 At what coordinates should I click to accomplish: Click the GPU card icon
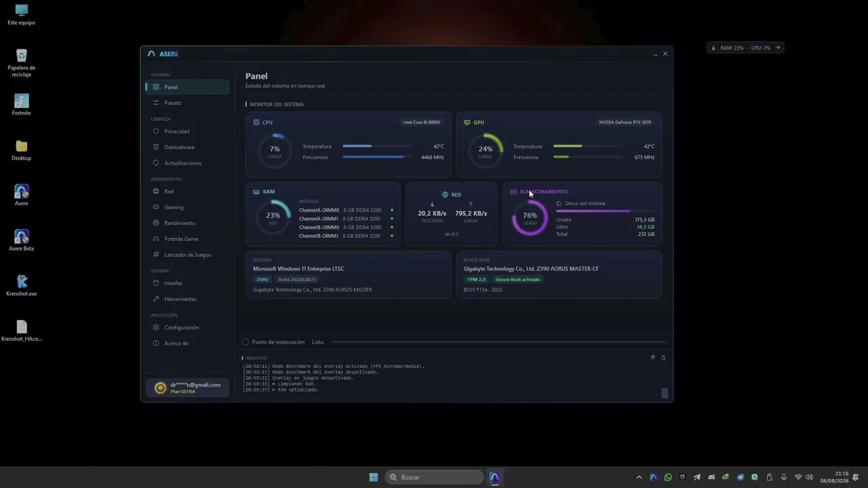(467, 123)
